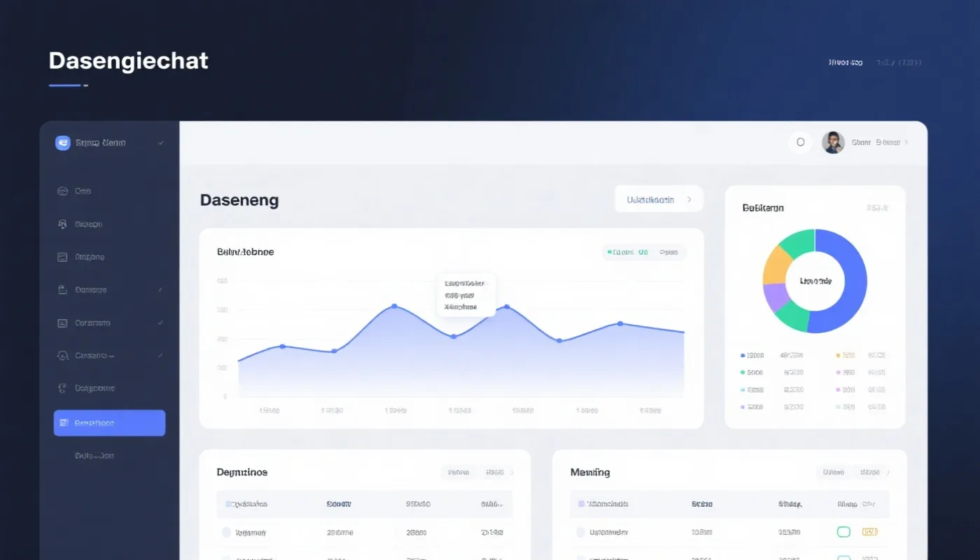The width and height of the screenshot is (980, 560).
Task: Open the user account dropdown arrow in header
Action: [x=906, y=142]
